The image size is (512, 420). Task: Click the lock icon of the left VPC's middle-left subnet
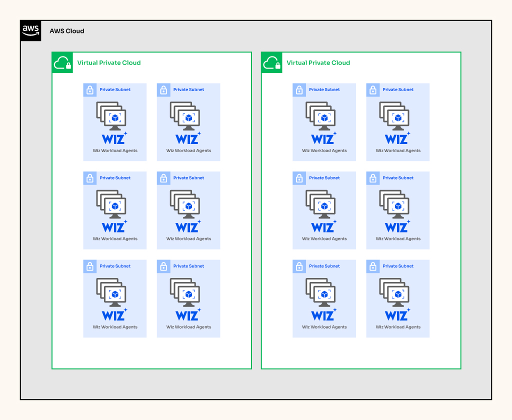click(90, 178)
